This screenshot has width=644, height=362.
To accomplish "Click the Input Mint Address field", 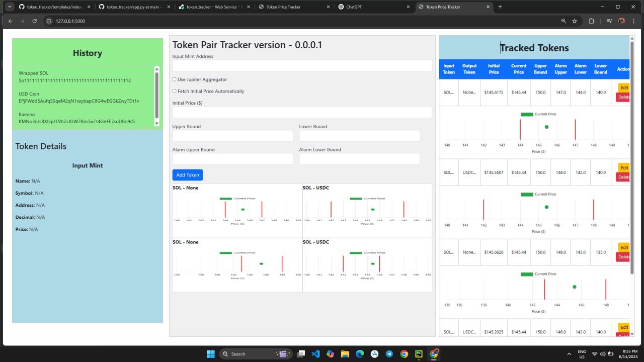I will coord(302,66).
